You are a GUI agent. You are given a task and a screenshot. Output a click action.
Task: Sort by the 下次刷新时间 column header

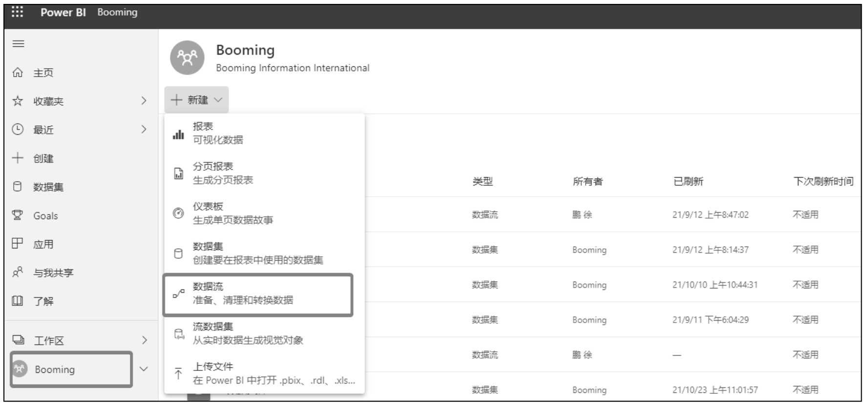(824, 182)
